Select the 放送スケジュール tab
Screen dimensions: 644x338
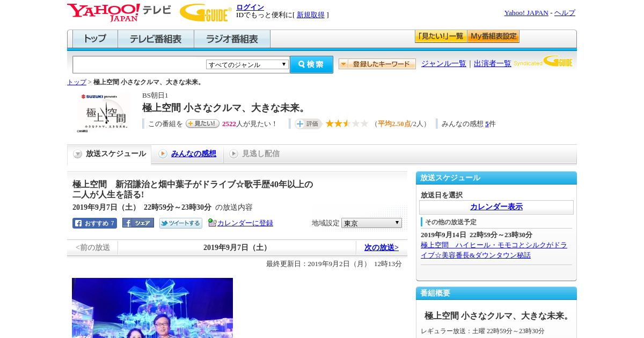(x=109, y=154)
